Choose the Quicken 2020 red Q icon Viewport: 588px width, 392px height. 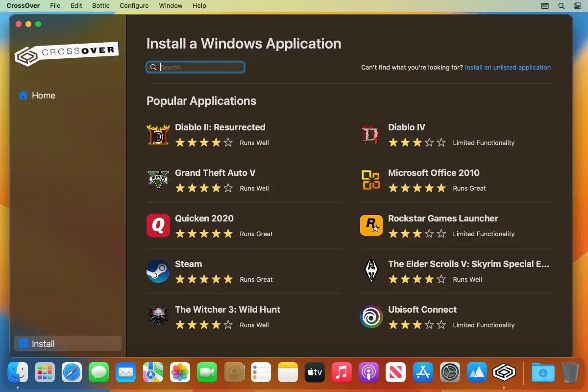(158, 225)
